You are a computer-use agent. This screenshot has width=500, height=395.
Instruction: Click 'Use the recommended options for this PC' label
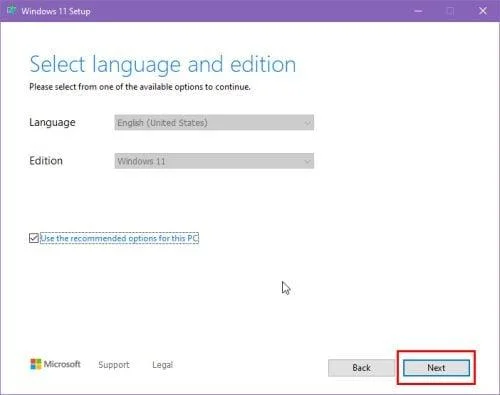click(119, 238)
